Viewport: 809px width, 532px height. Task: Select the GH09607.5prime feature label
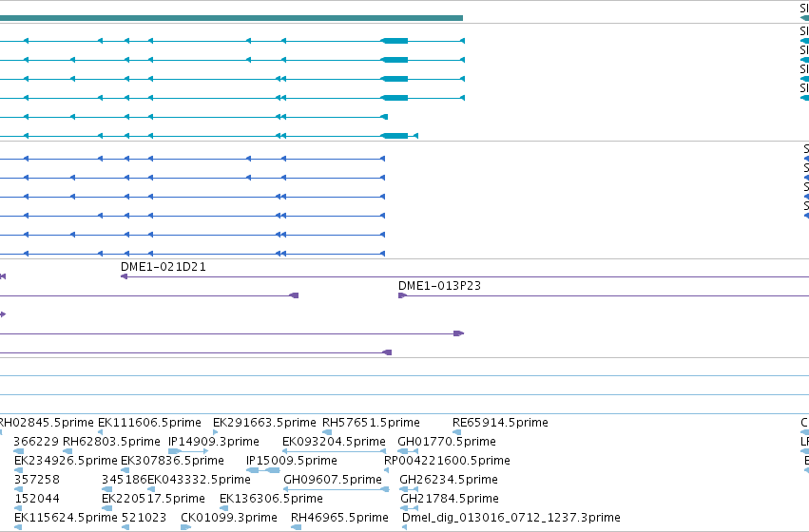[333, 480]
